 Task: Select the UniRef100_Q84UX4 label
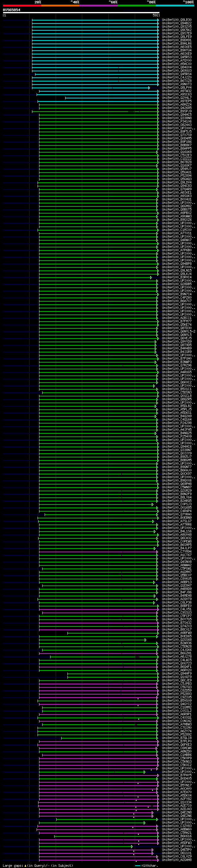click(x=176, y=67)
